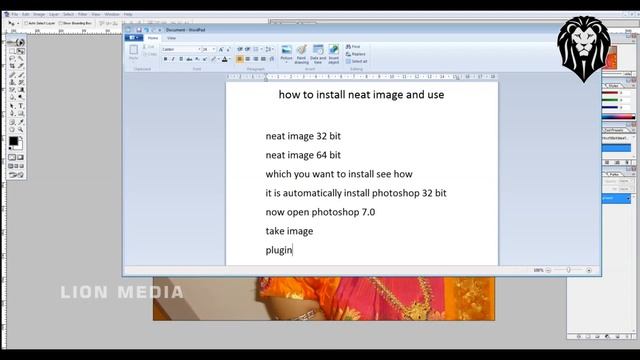The height and width of the screenshot is (360, 640).
Task: Click the WordPad zoom slider
Action: (568, 270)
